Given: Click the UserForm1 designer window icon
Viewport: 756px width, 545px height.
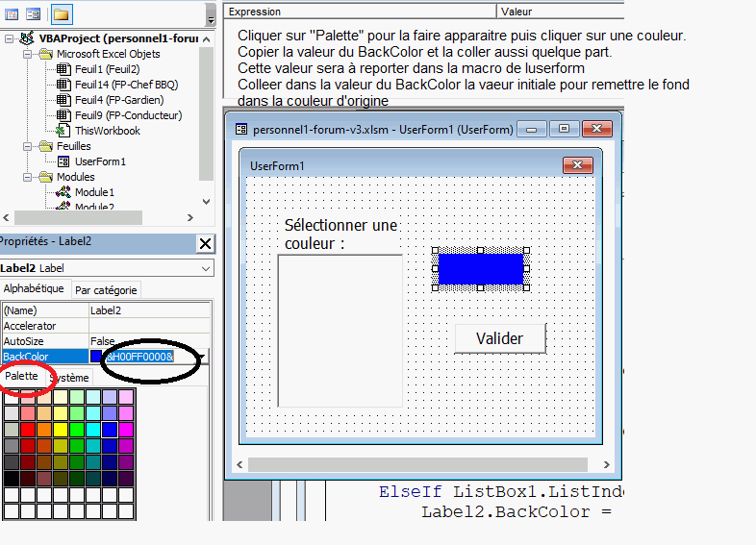Looking at the screenshot, I should tap(241, 129).
